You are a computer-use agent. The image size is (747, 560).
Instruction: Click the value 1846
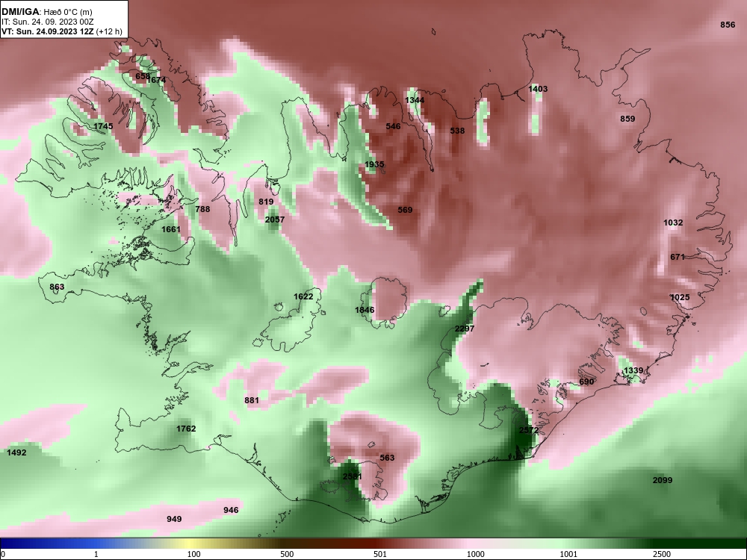[365, 310]
